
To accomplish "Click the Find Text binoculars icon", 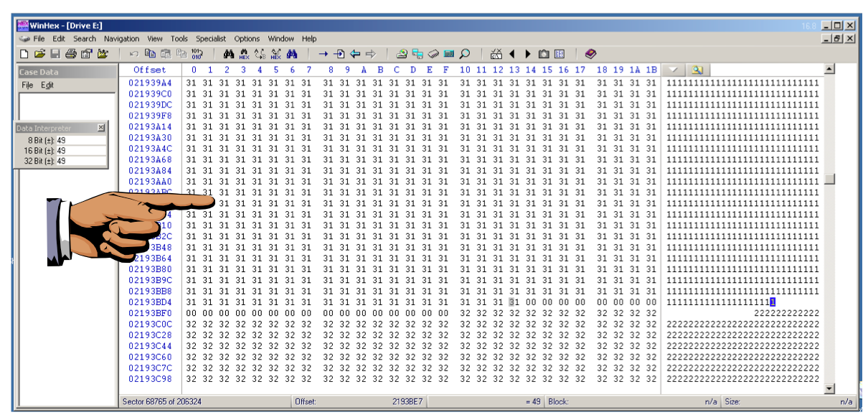I will [229, 54].
